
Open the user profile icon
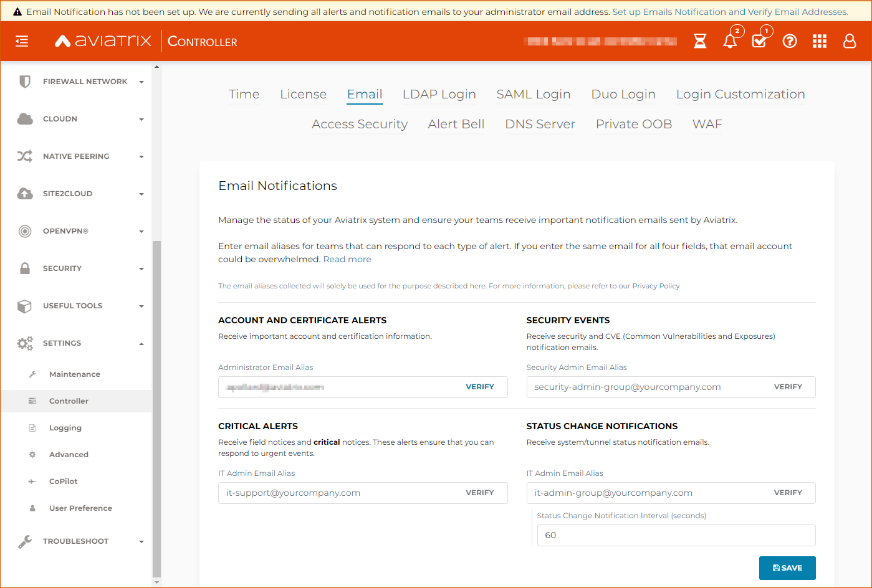pyautogui.click(x=849, y=41)
